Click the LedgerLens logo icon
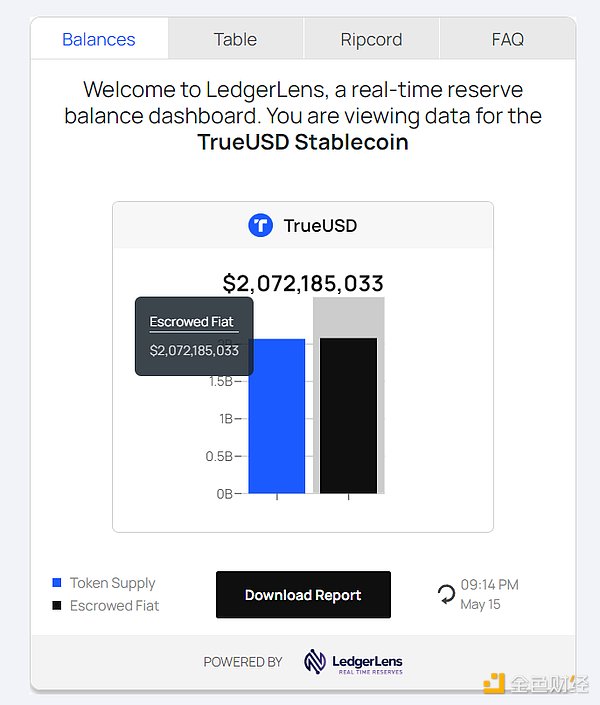This screenshot has height=705, width=600. pos(316,662)
